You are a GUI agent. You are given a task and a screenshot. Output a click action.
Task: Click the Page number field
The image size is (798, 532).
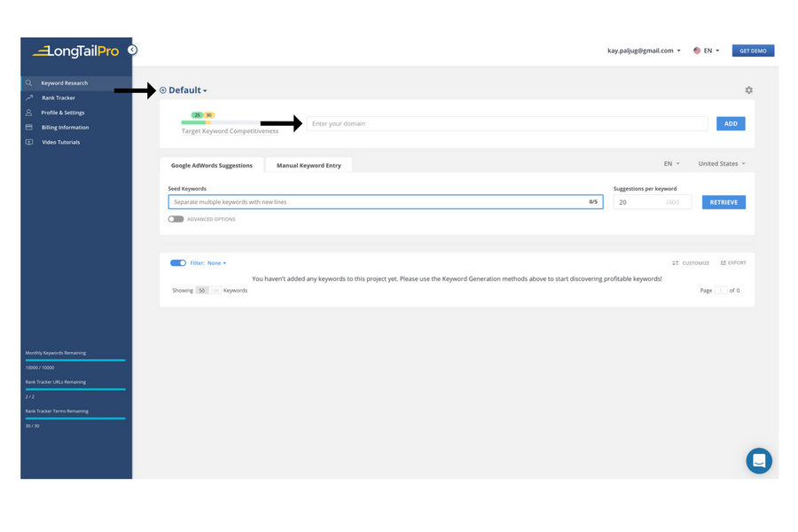point(721,290)
